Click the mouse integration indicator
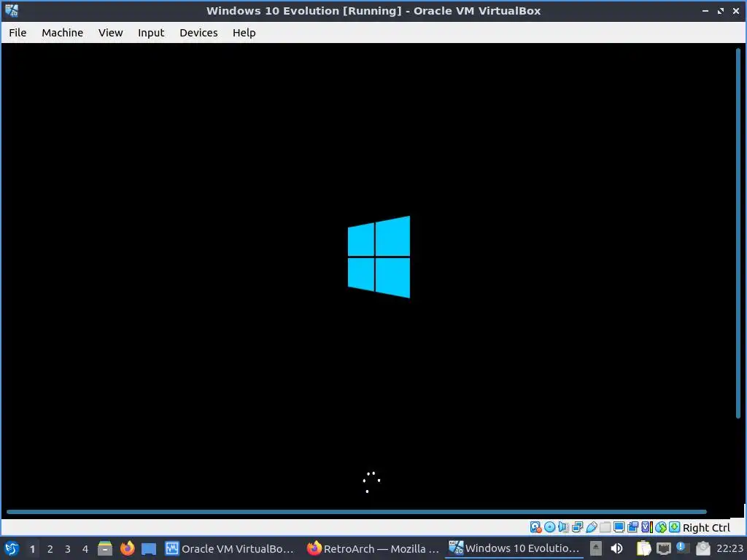 pos(661,527)
